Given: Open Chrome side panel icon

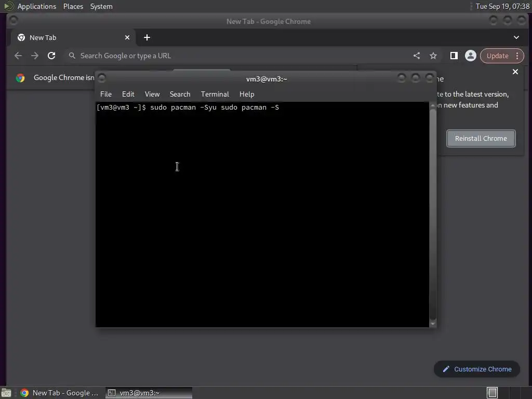Looking at the screenshot, I should point(454,56).
